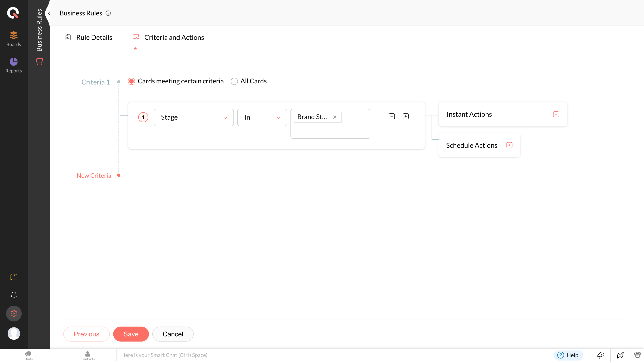Open the In operator dropdown

tap(262, 117)
